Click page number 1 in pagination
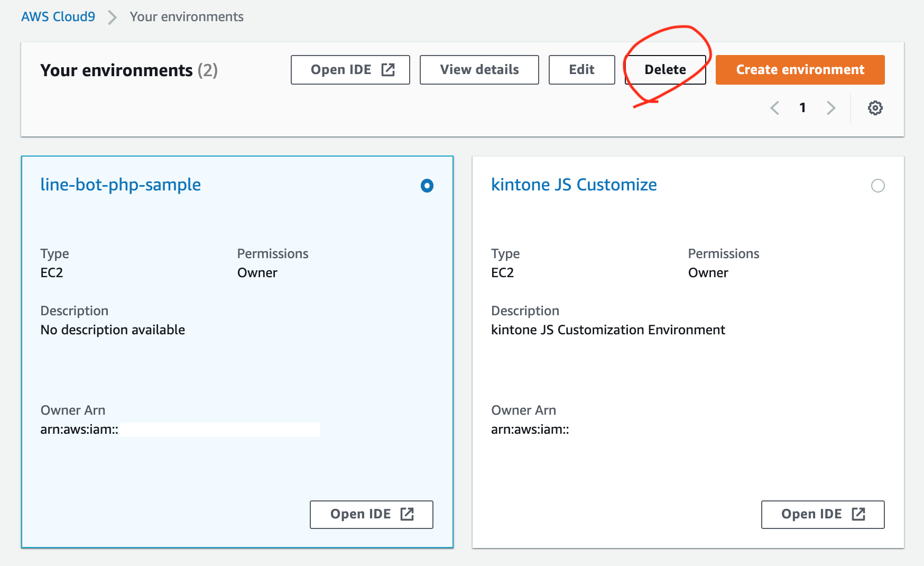This screenshot has width=924, height=566. (x=802, y=108)
